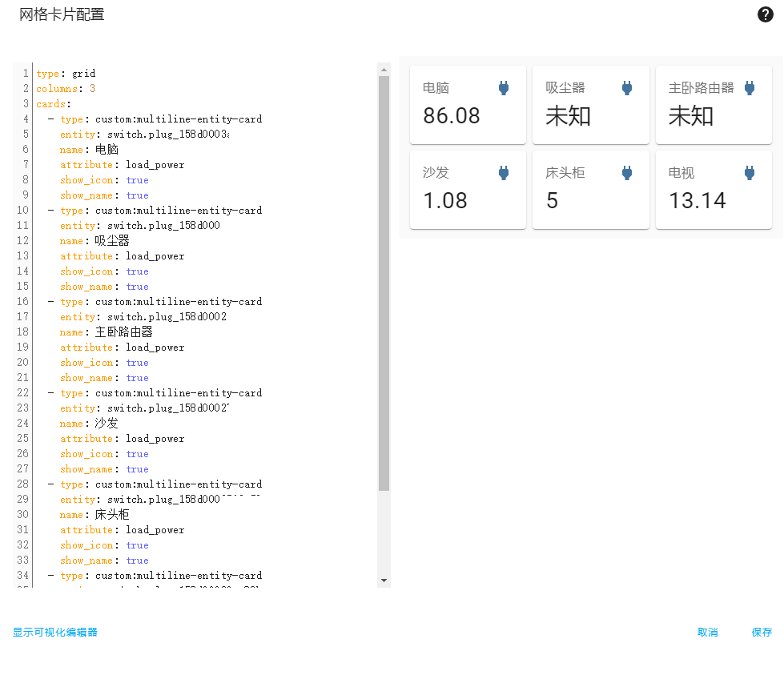Click the 未知 value on the 吸尘器 card
784x675 pixels.
pyautogui.click(x=568, y=116)
